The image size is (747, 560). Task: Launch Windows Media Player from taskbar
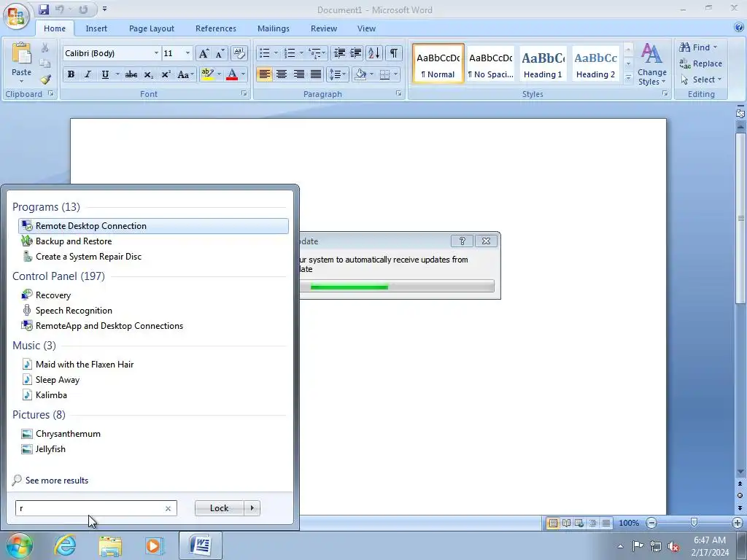coord(155,545)
